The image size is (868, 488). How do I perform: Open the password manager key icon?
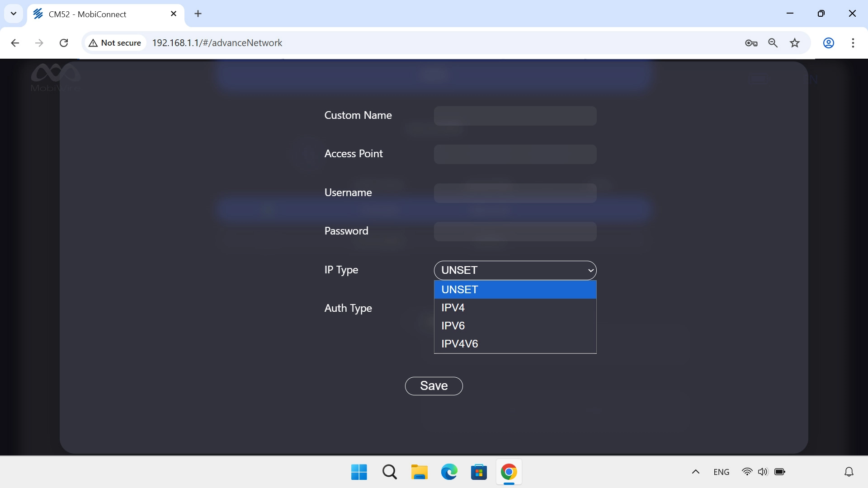pos(751,43)
